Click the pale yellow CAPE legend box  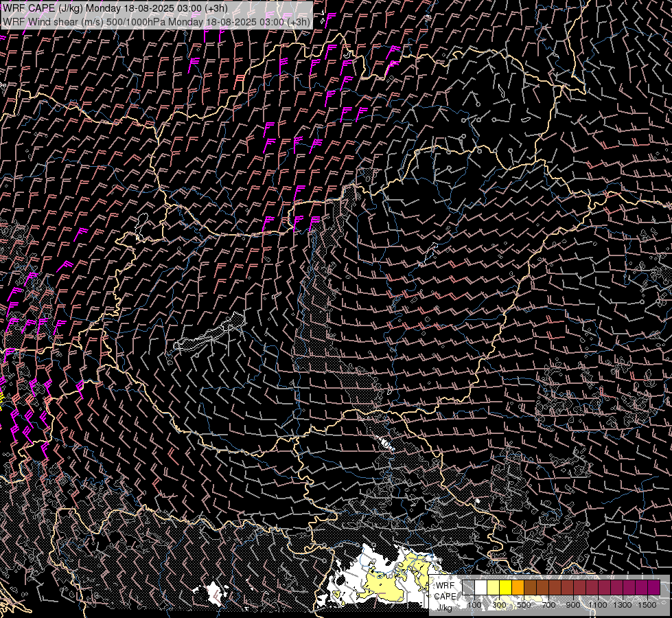494,587
